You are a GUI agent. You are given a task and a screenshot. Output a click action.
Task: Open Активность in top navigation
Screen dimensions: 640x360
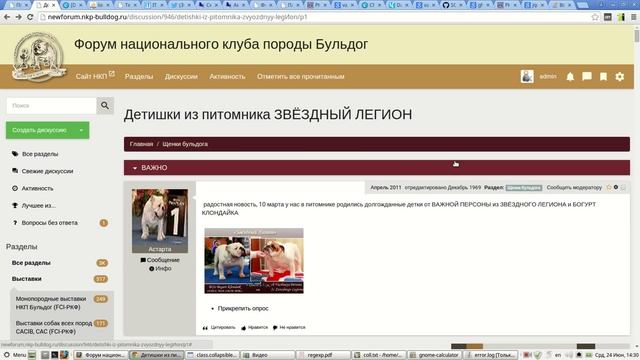click(227, 76)
